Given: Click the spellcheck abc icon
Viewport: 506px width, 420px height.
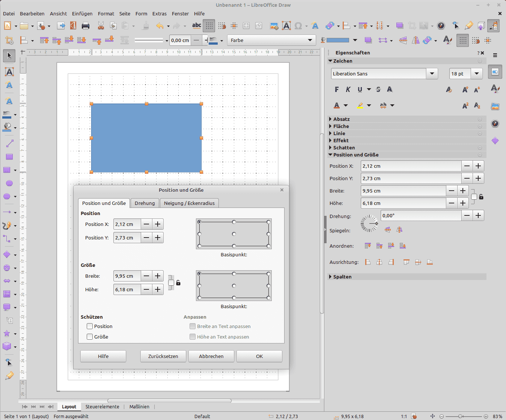Looking at the screenshot, I should [x=197, y=26].
